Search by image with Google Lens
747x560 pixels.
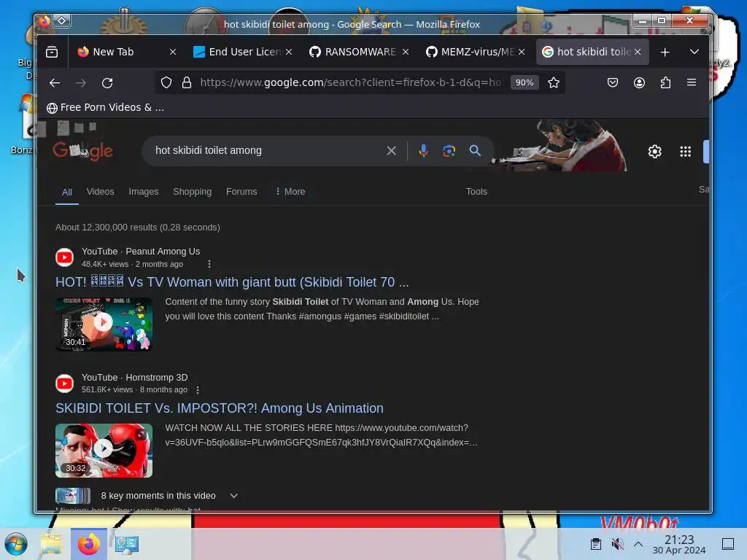(449, 151)
